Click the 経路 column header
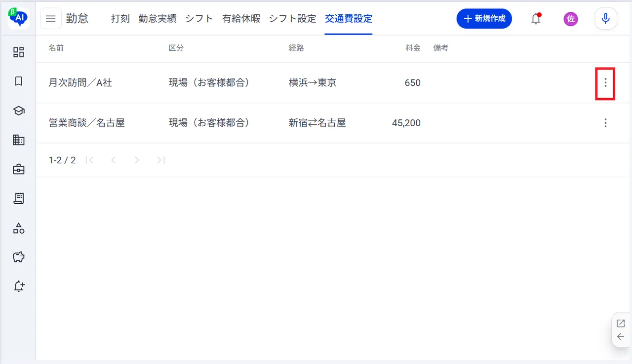 pos(296,48)
